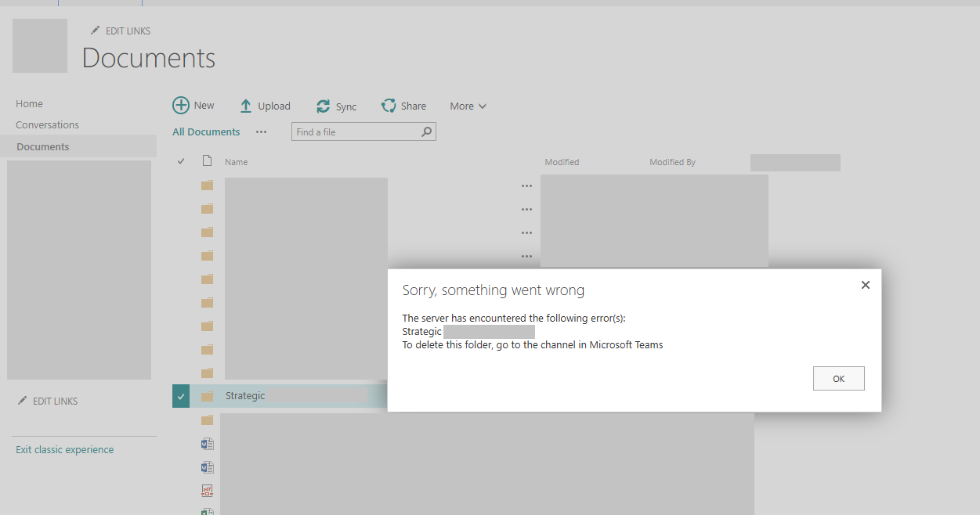
Task: Click the New plus icon
Action: click(181, 106)
